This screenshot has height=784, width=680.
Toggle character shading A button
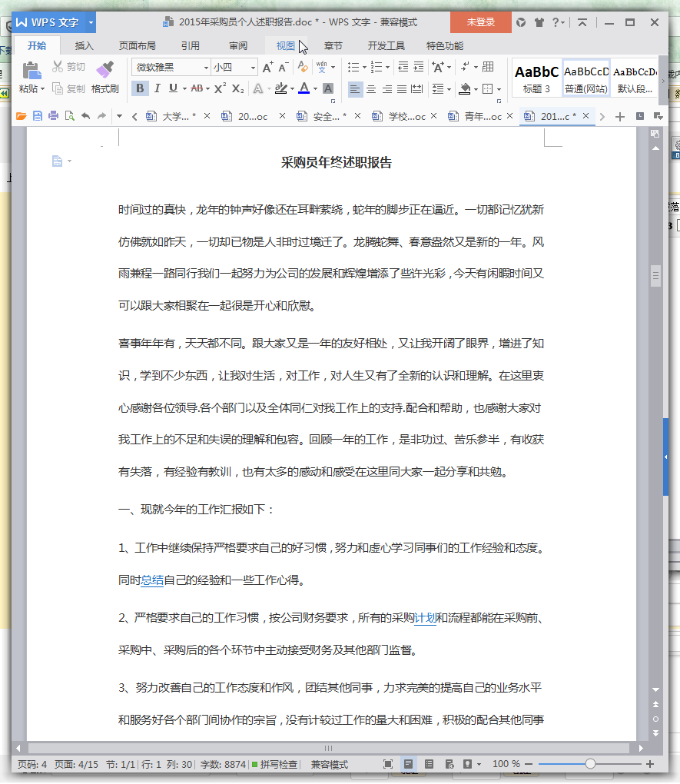(x=328, y=89)
